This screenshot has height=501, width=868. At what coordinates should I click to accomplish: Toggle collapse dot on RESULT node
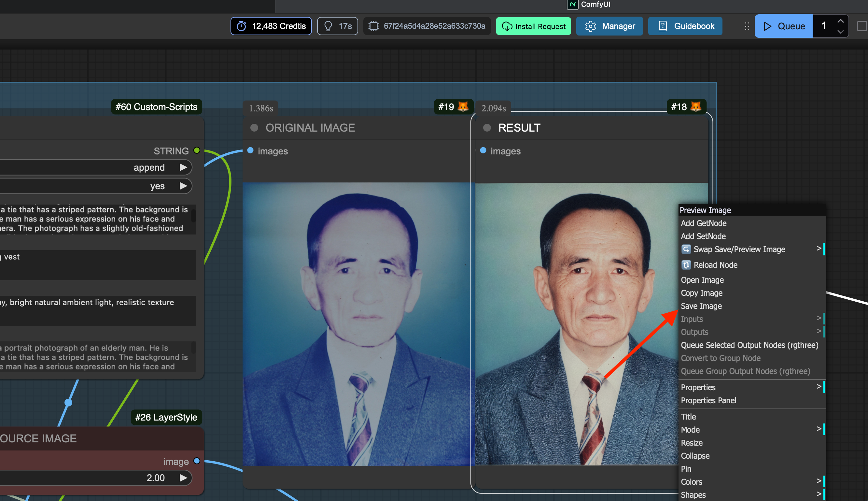click(487, 128)
